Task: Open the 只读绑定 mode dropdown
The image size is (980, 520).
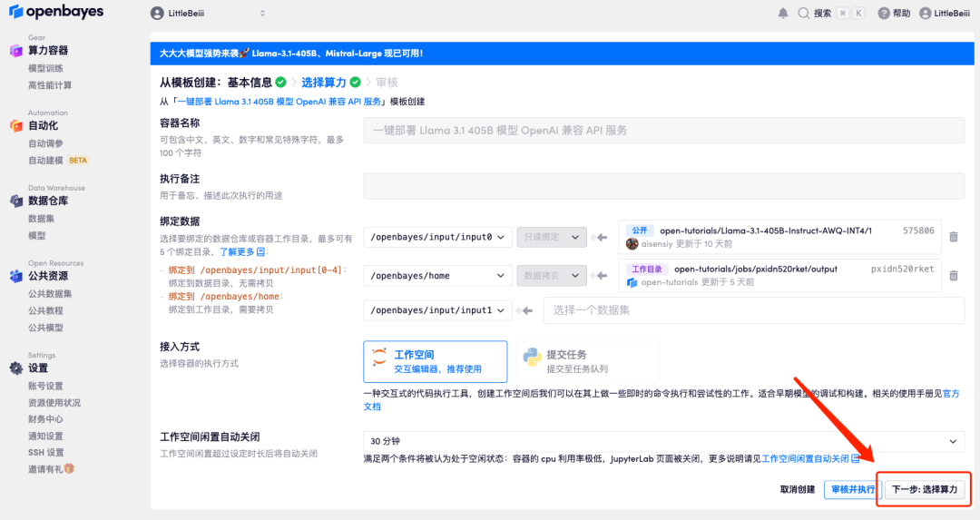Action: coord(552,238)
